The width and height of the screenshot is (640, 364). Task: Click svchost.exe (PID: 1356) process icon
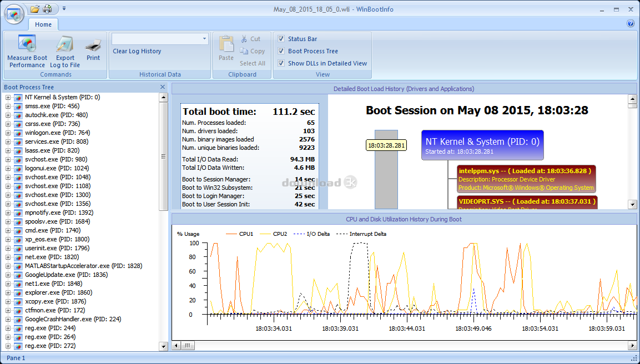click(18, 204)
